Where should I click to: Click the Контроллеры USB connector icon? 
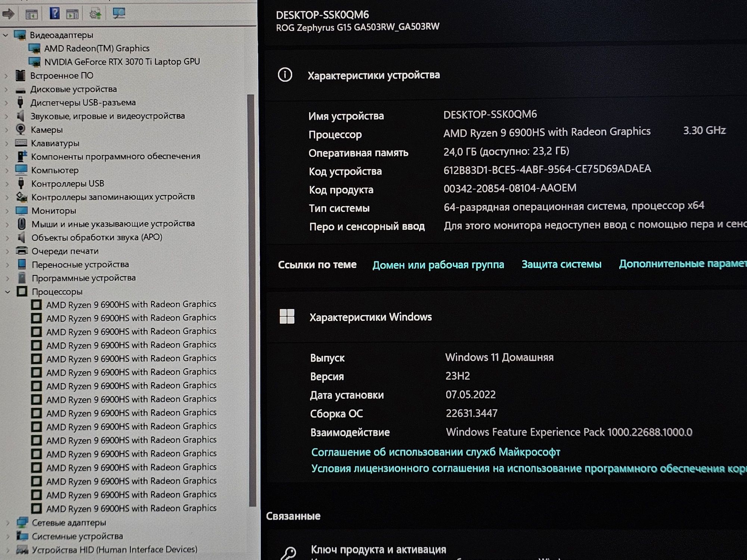pyautogui.click(x=21, y=183)
